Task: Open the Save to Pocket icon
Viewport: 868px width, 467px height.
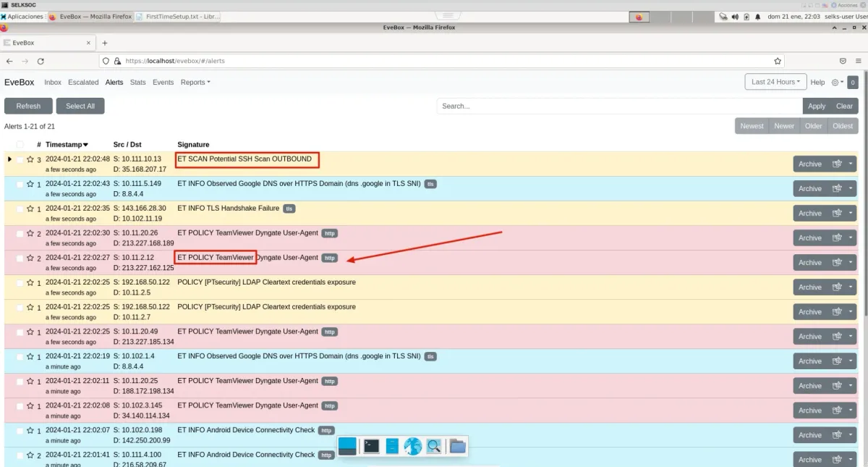Action: [843, 62]
